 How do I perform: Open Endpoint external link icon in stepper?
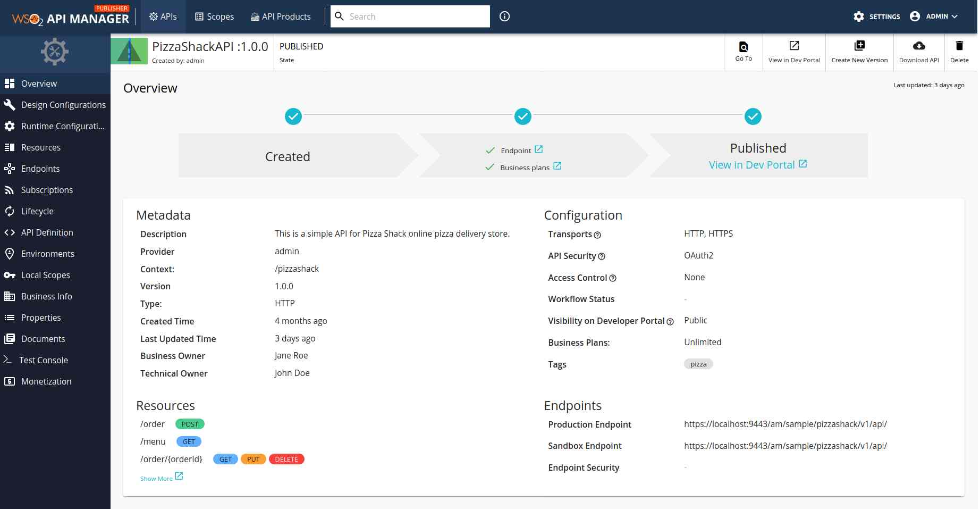pyautogui.click(x=538, y=149)
